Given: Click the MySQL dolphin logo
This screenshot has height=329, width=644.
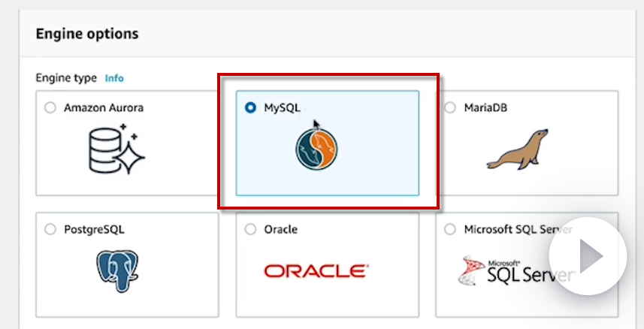Looking at the screenshot, I should tap(316, 149).
